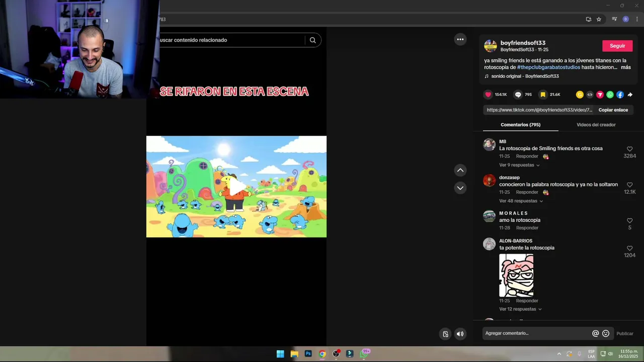The height and width of the screenshot is (362, 644).
Task: Share video to Facebook
Action: (620, 95)
